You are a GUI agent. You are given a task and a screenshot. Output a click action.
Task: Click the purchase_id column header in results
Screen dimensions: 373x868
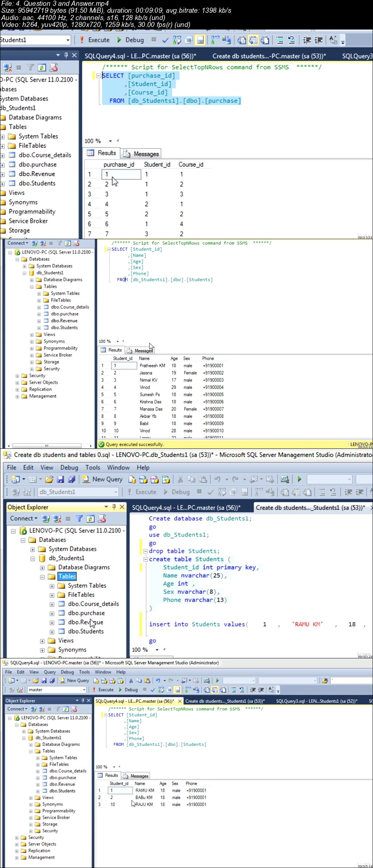click(x=119, y=164)
